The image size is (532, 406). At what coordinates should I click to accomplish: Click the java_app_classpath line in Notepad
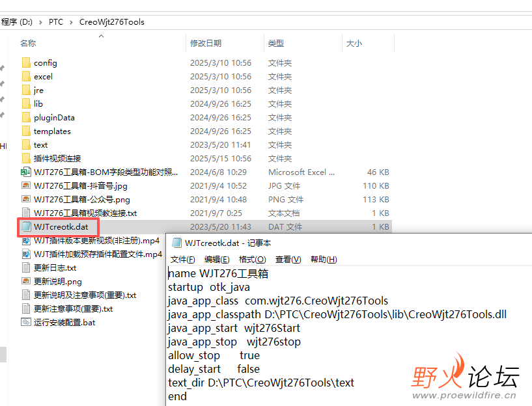(x=337, y=314)
